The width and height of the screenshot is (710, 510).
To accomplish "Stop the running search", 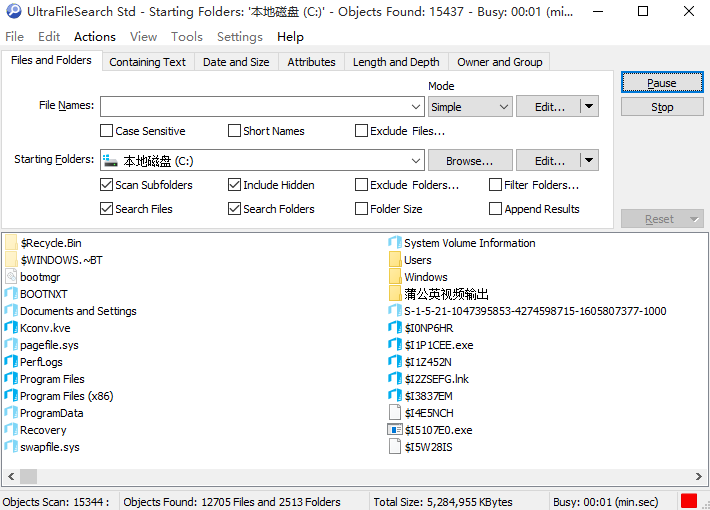I will point(662,107).
